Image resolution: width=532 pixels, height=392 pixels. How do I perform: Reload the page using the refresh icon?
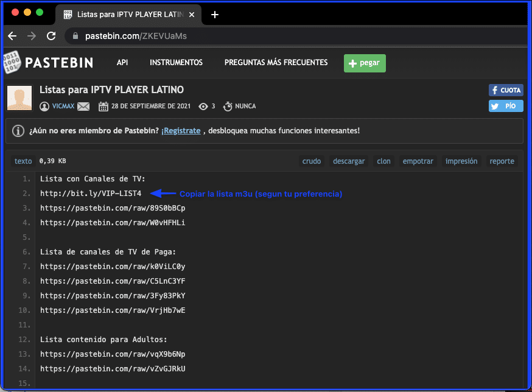click(x=51, y=36)
